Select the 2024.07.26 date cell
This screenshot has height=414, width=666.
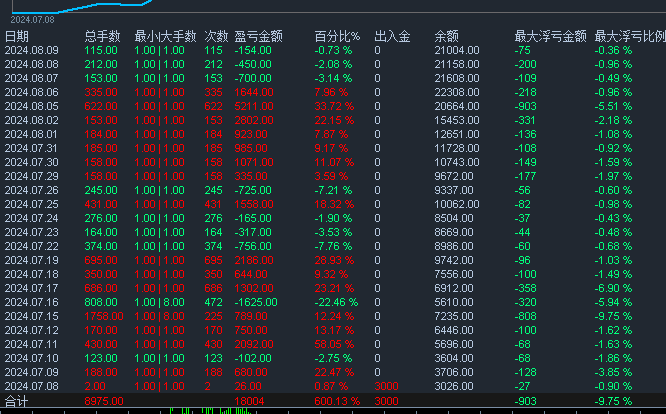coord(31,191)
